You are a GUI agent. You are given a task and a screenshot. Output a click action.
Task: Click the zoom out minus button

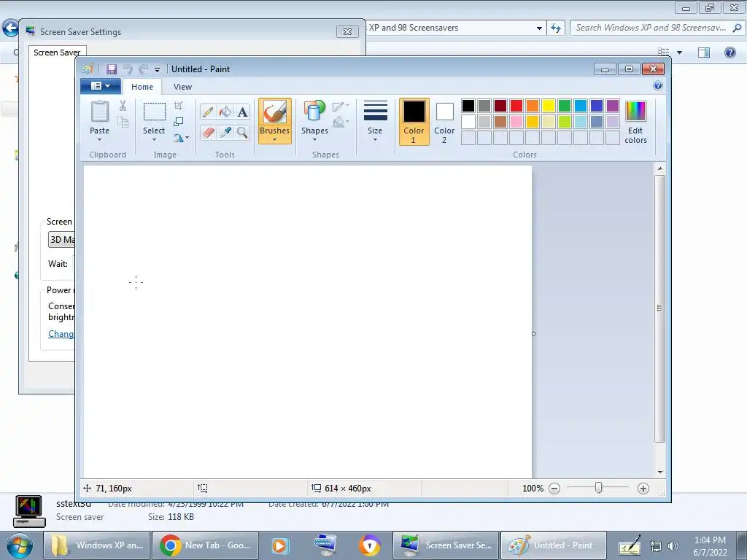pyautogui.click(x=554, y=488)
